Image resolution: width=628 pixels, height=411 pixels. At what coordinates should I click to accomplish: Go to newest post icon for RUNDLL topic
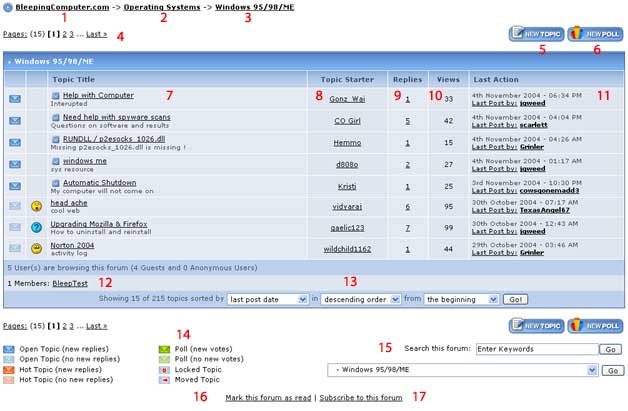pyautogui.click(x=56, y=139)
